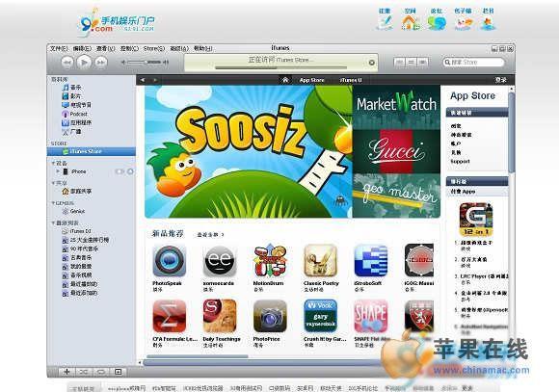
Task: Switch to Cover Flow view button
Action: coord(423,62)
